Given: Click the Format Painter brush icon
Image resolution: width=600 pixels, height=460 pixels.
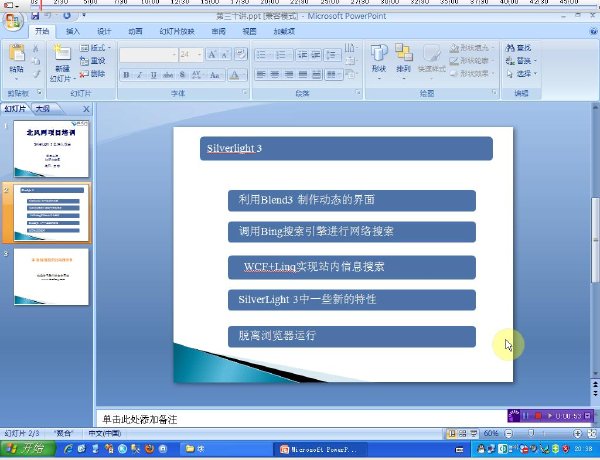Looking at the screenshot, I should pos(36,74).
